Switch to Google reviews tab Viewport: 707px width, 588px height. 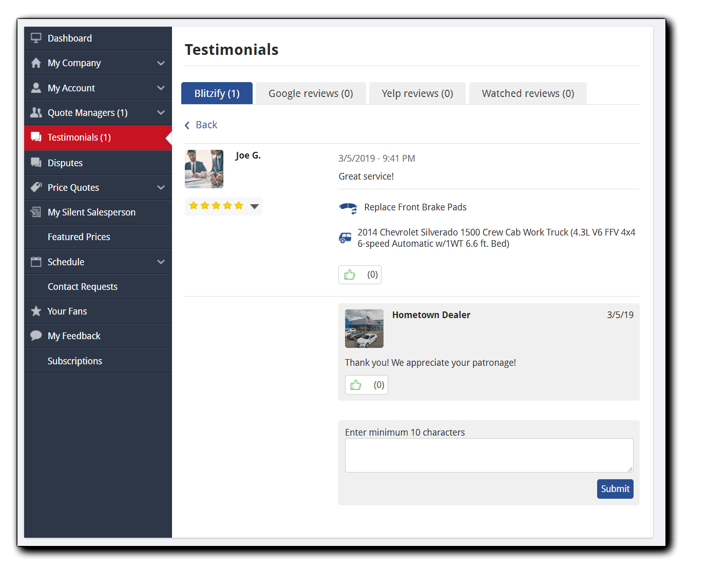[x=311, y=93]
